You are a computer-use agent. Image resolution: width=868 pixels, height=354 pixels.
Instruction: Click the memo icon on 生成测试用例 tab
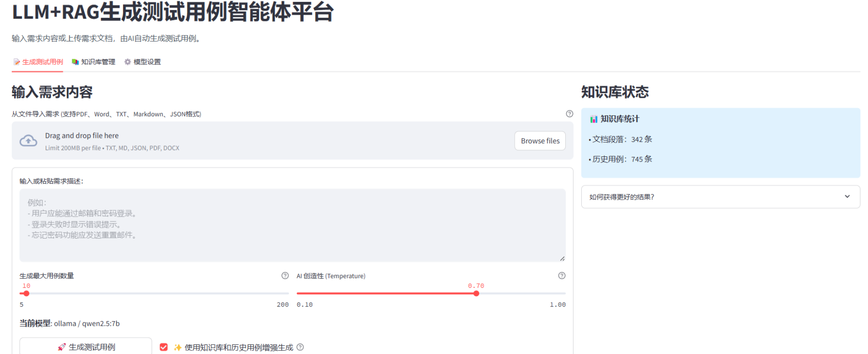[17, 62]
